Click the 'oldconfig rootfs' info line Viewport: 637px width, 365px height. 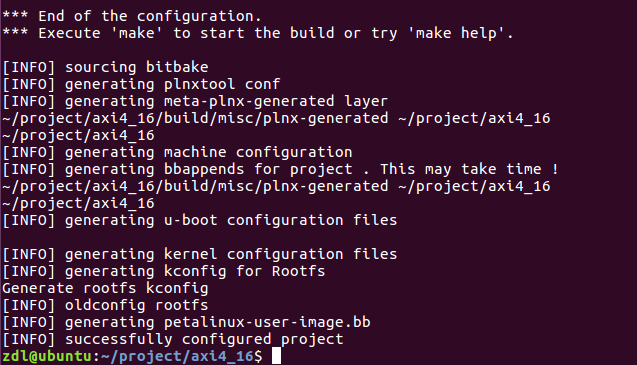coord(105,305)
